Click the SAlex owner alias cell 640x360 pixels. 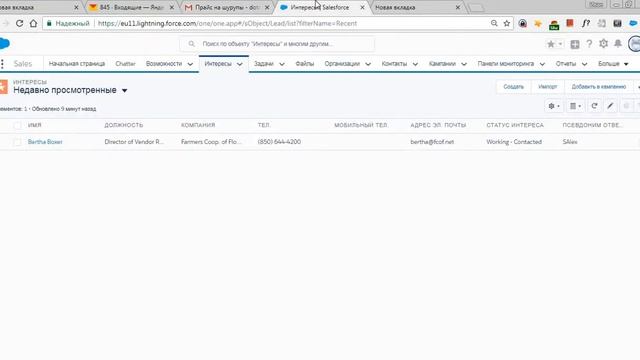click(570, 142)
